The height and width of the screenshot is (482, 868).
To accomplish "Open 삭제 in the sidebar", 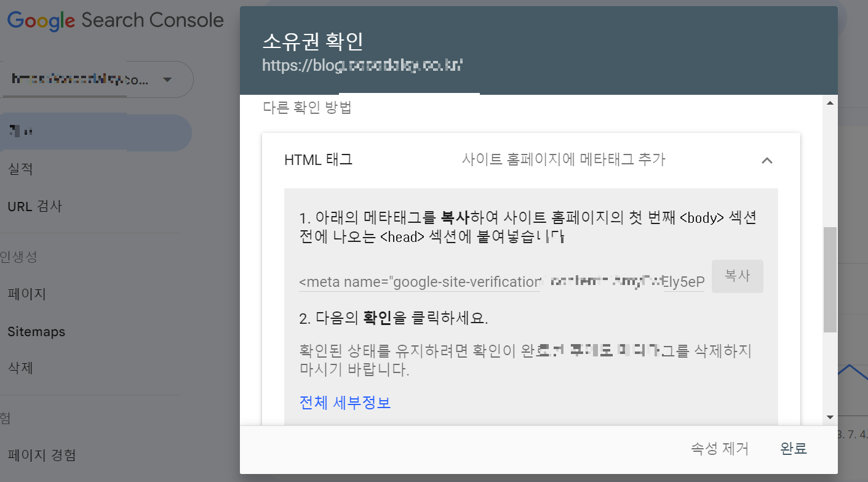I will pyautogui.click(x=20, y=368).
